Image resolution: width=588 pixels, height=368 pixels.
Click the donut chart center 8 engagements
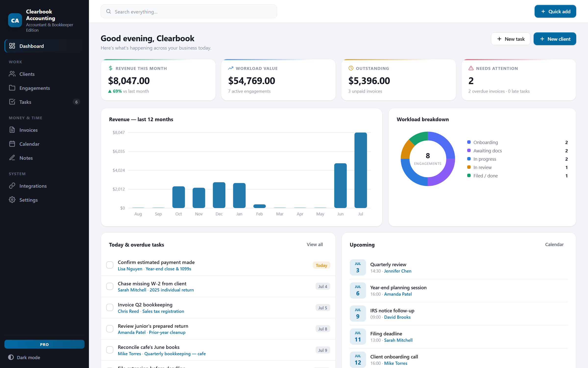point(428,158)
